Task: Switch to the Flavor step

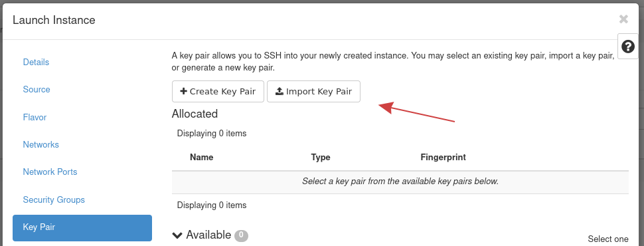Action: [x=35, y=117]
